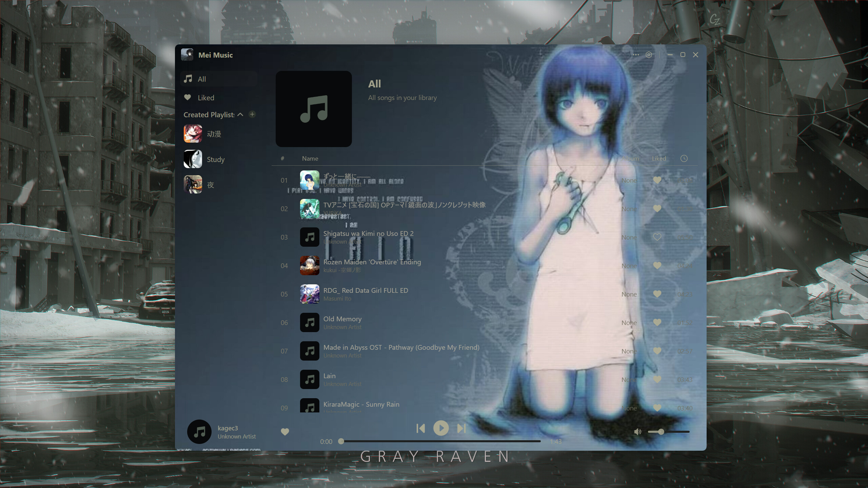Click the large All playlist cover art

point(314,109)
